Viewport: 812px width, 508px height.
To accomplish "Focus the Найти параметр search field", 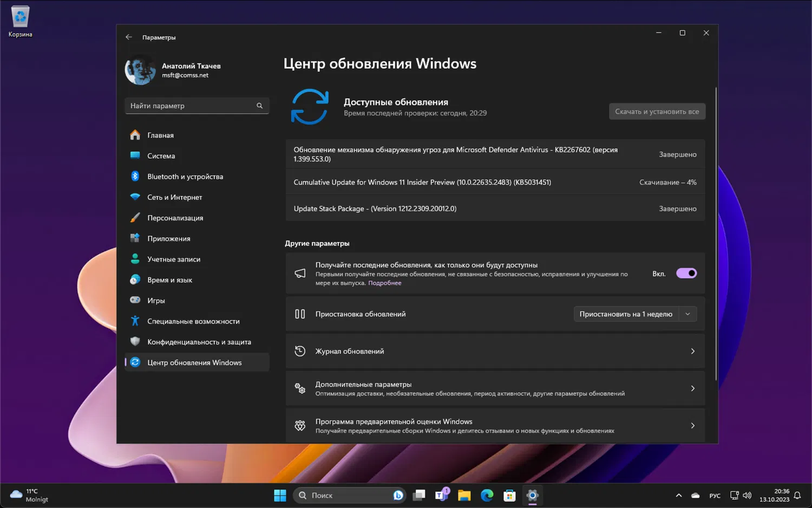I will [197, 106].
